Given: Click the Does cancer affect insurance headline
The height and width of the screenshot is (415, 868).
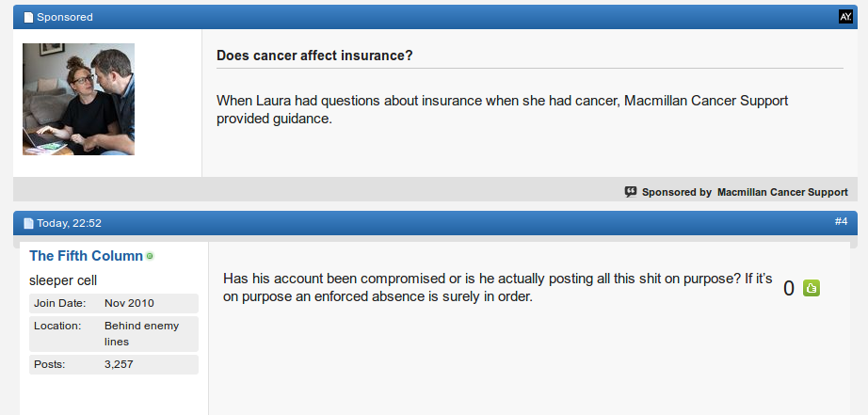Looking at the screenshot, I should pyautogui.click(x=314, y=56).
